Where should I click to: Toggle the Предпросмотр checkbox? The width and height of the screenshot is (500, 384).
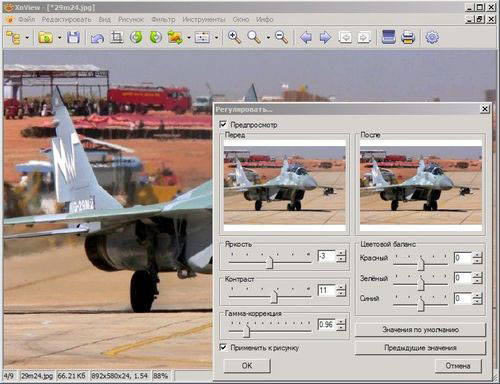tap(223, 125)
